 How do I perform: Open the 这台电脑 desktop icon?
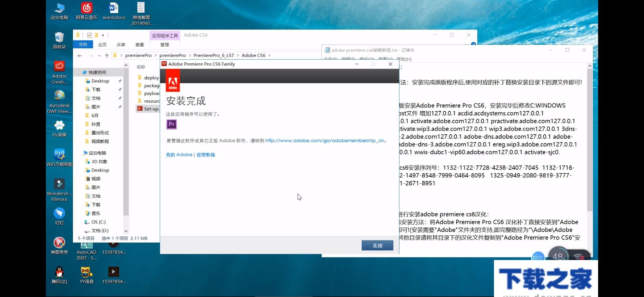[59, 11]
